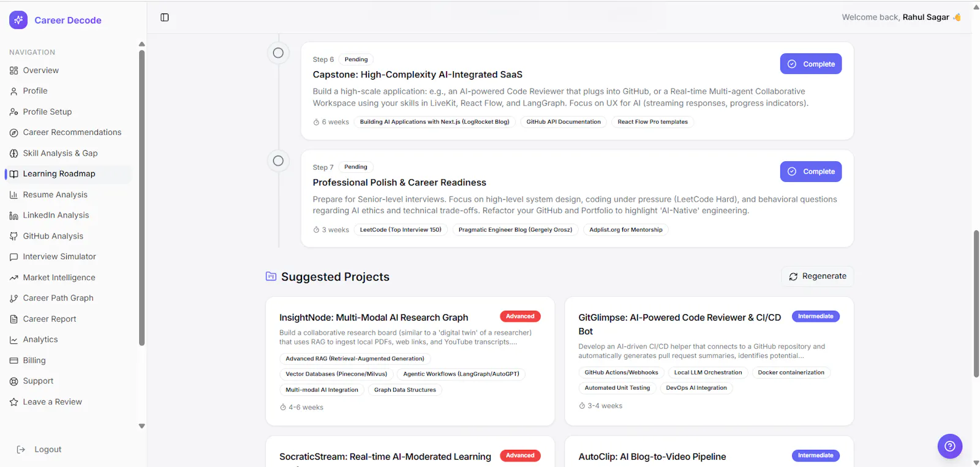Click the DevOps AI Integration tag

coord(696,388)
